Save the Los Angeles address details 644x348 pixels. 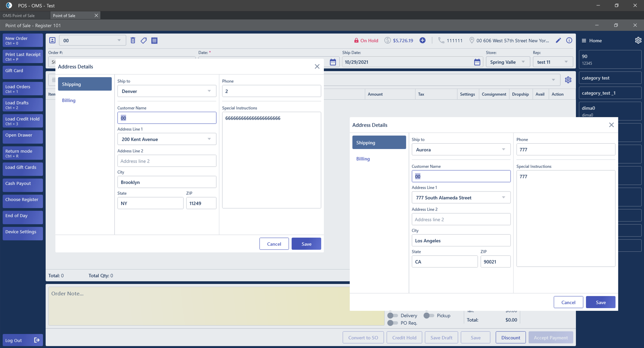click(x=601, y=302)
